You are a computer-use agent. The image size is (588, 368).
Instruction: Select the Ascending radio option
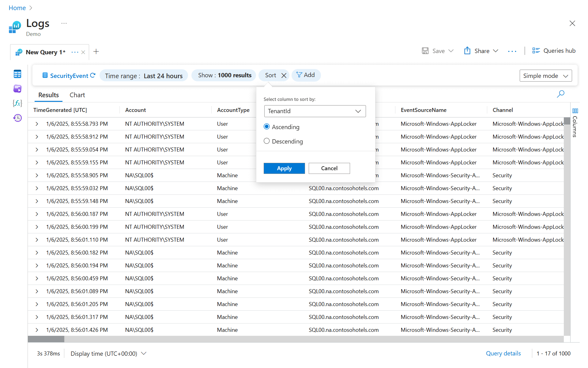click(267, 127)
